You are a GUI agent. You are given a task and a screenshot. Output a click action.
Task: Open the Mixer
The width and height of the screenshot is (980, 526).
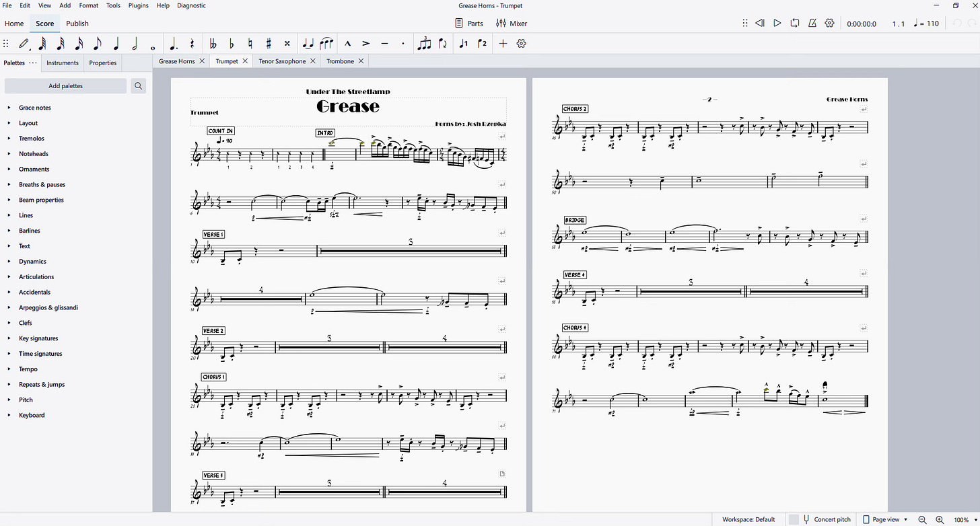[x=512, y=24]
